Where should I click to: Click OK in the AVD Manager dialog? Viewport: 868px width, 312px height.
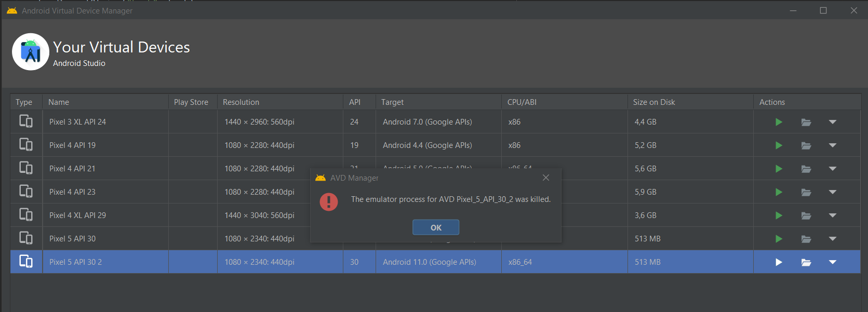(436, 227)
